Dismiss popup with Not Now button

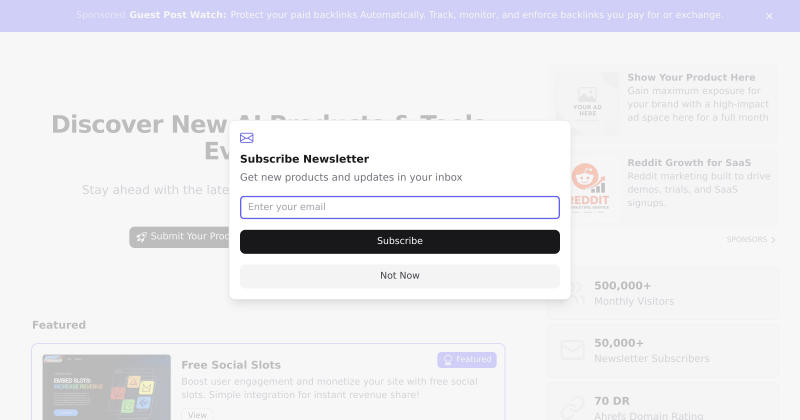(x=399, y=276)
